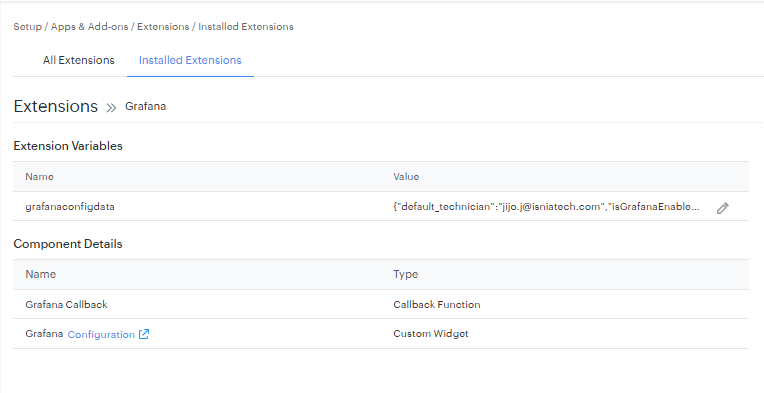
Task: Edit the grafanaconfigdata variable with pencil icon
Action: click(x=723, y=208)
